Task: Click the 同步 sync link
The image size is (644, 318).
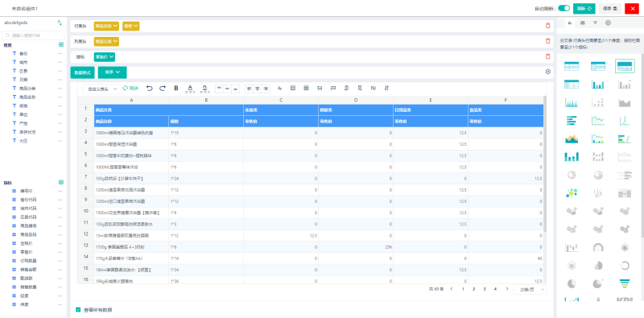Action: point(130,88)
